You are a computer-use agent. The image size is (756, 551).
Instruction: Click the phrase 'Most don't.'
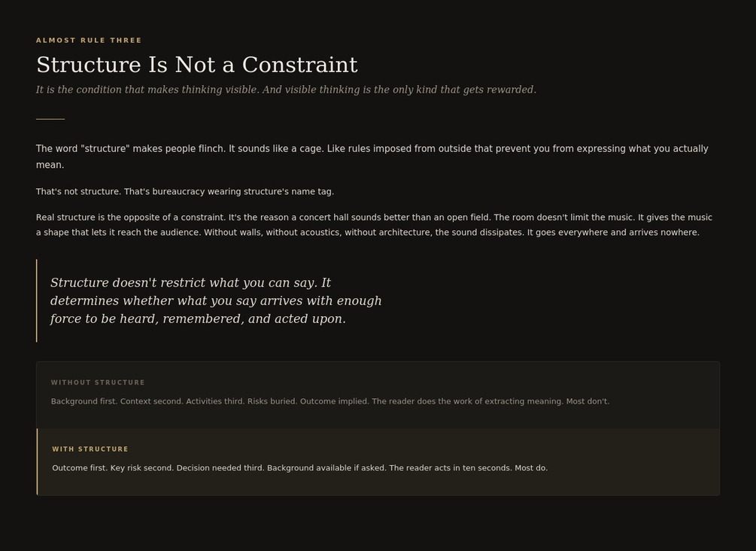point(587,401)
